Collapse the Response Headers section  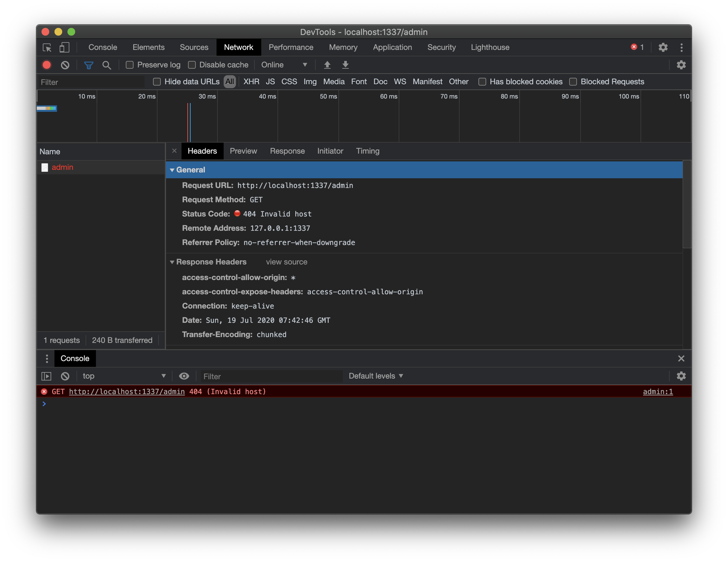(172, 262)
